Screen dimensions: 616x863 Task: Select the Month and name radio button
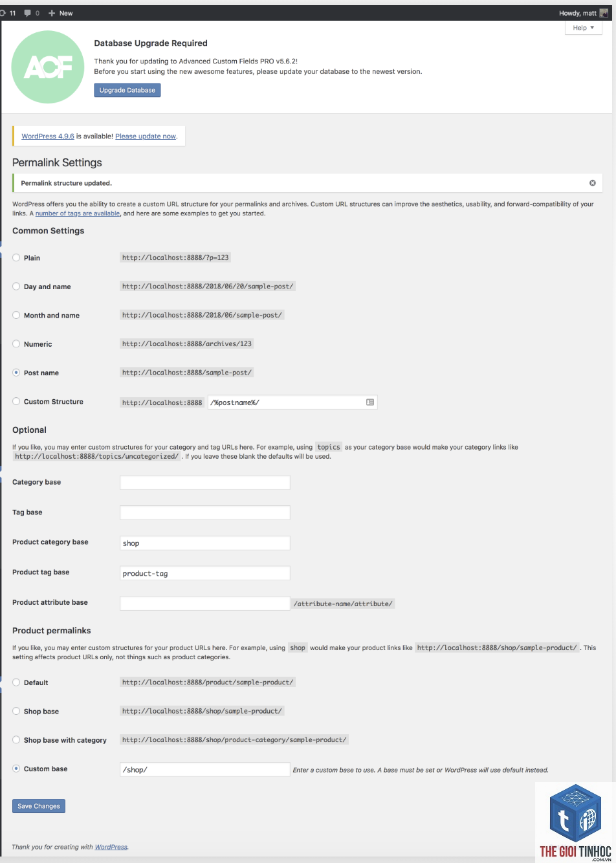[16, 315]
